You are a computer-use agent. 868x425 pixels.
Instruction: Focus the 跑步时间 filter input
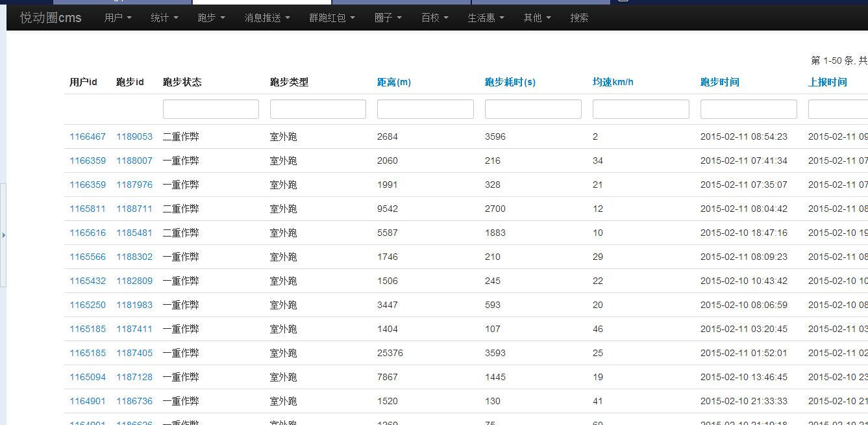[x=749, y=109]
